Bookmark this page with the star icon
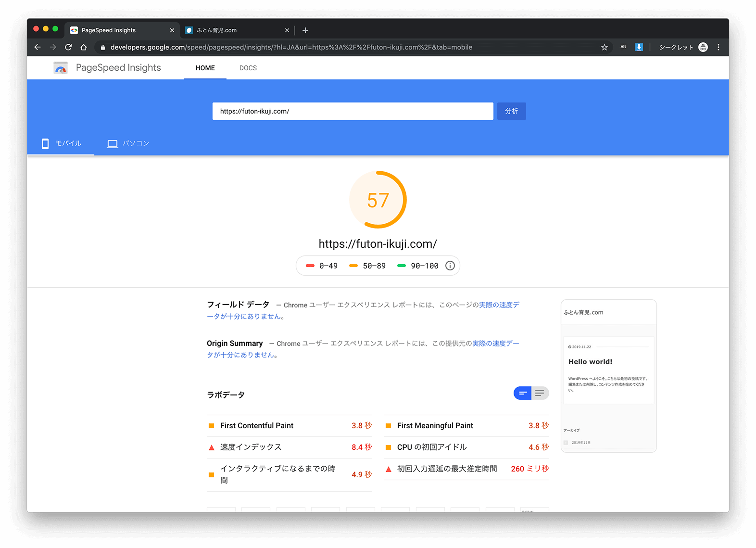 click(x=605, y=47)
